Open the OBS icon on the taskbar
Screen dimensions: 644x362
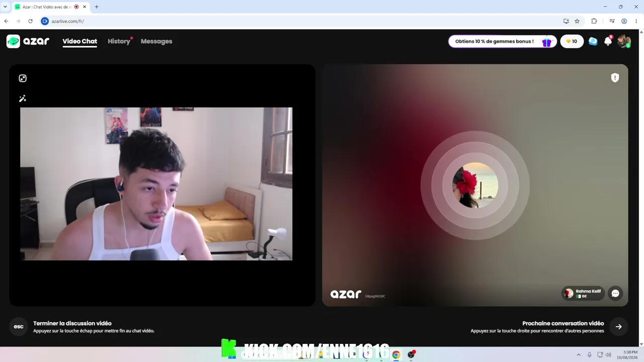point(412,354)
